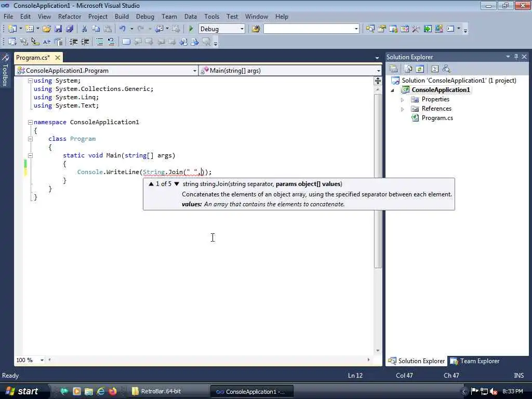The width and height of the screenshot is (532, 399).
Task: Click the Open File folder icon
Action: coord(47,29)
